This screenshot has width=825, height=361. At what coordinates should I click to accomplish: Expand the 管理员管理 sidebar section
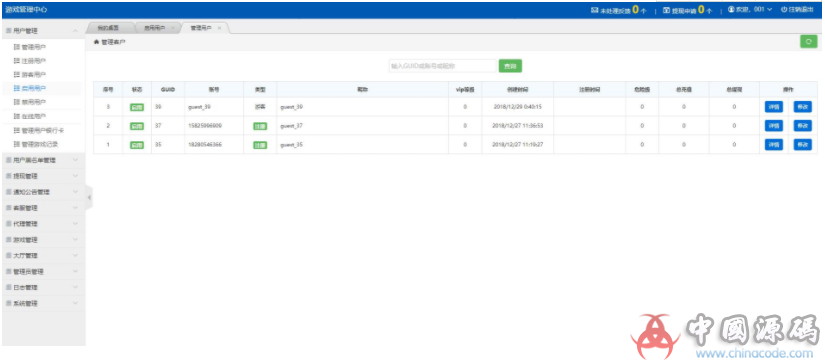click(44, 272)
